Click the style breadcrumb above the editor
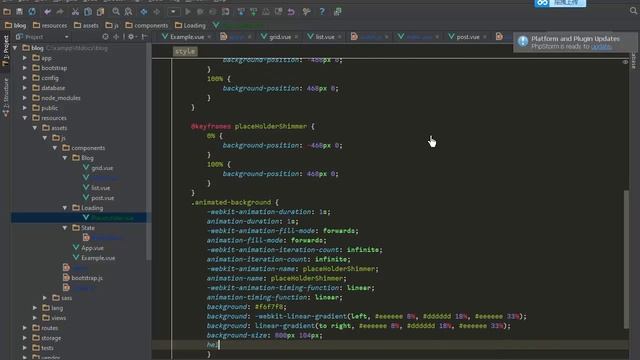Image resolution: width=640 pixels, height=360 pixels. 185,51
